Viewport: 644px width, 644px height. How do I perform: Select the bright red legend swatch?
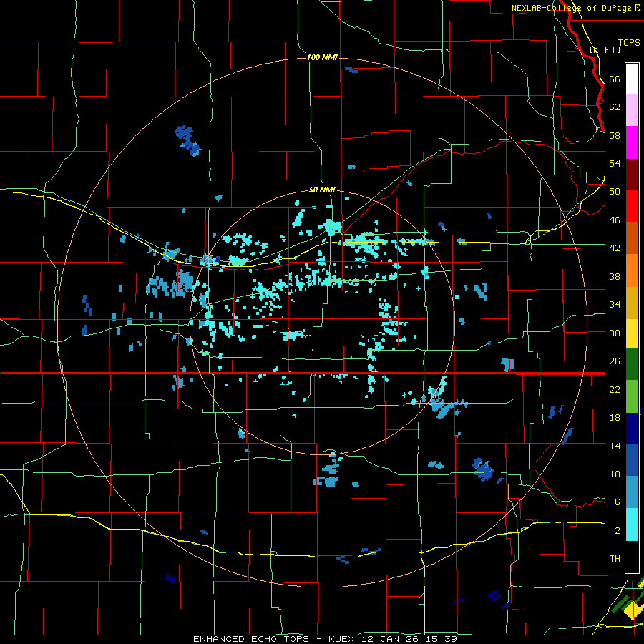[x=632, y=207]
